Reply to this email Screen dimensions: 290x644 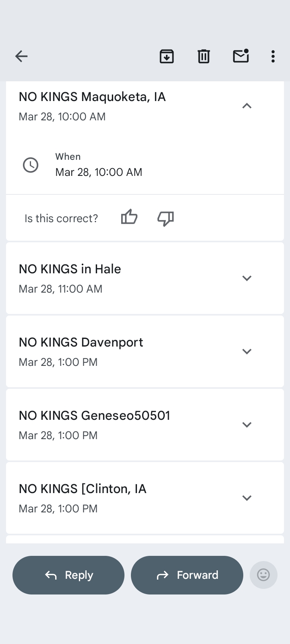(68, 575)
